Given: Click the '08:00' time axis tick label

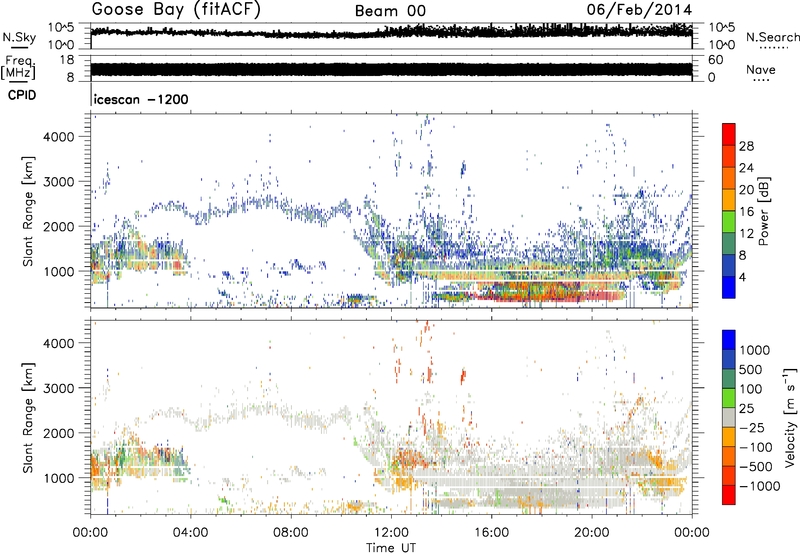Looking at the screenshot, I should point(291,533).
